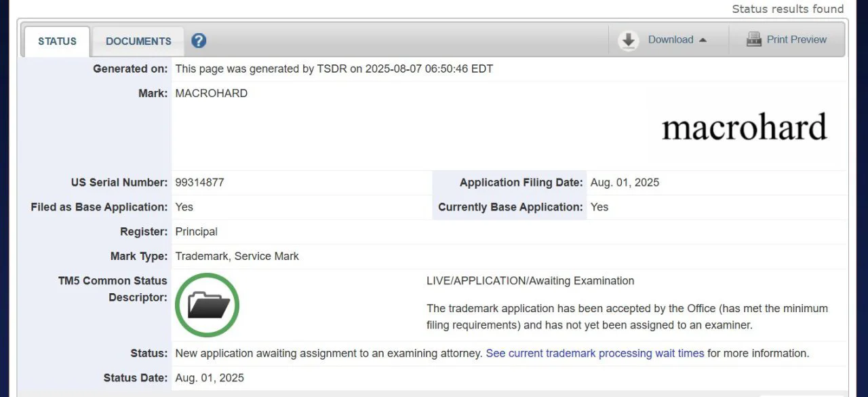
Task: Click the macrohard mark image
Action: 744,128
